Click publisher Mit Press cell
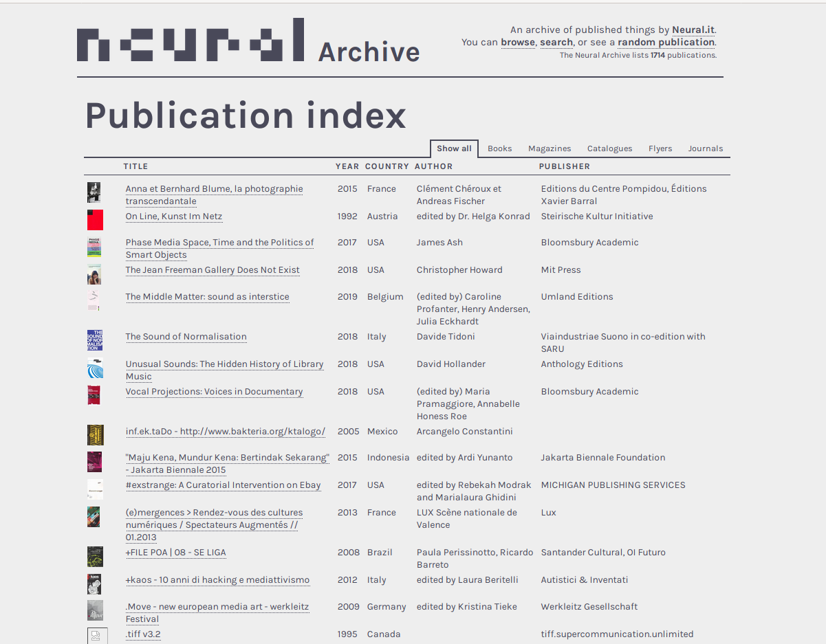 pos(561,270)
